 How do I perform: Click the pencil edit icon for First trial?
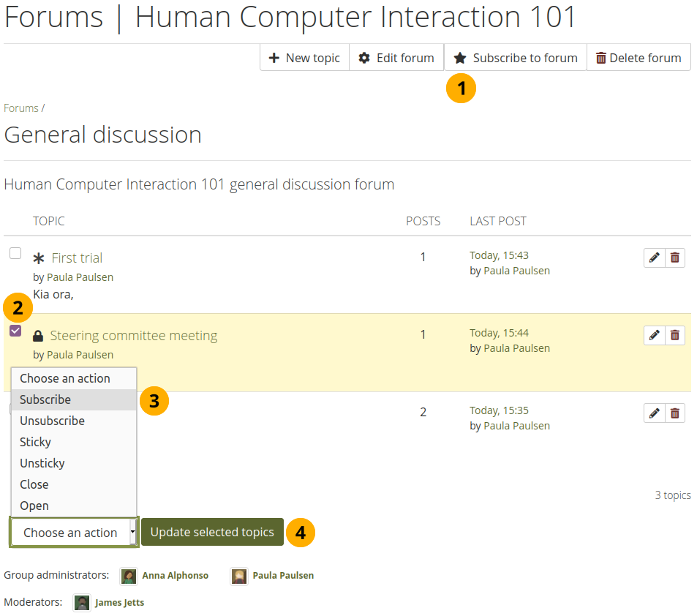(x=655, y=258)
